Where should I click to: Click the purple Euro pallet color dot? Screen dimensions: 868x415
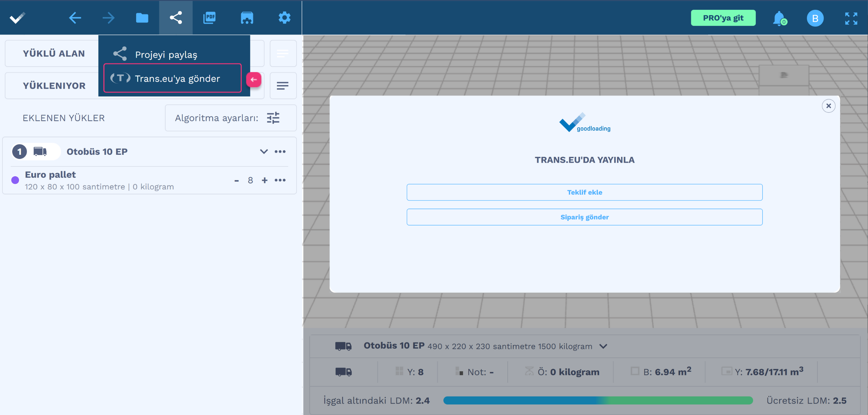[x=15, y=180]
